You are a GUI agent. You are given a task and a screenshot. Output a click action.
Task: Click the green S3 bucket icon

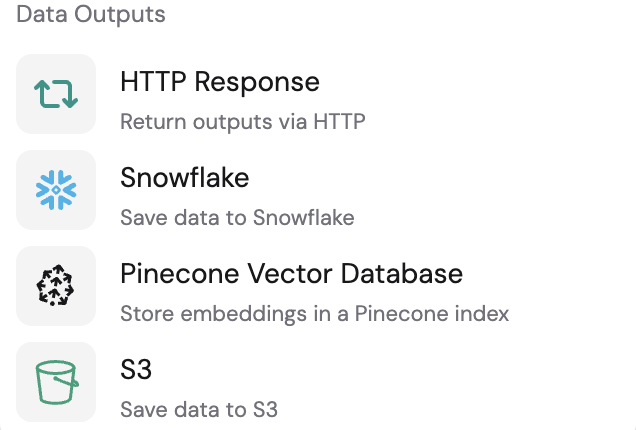click(57, 382)
